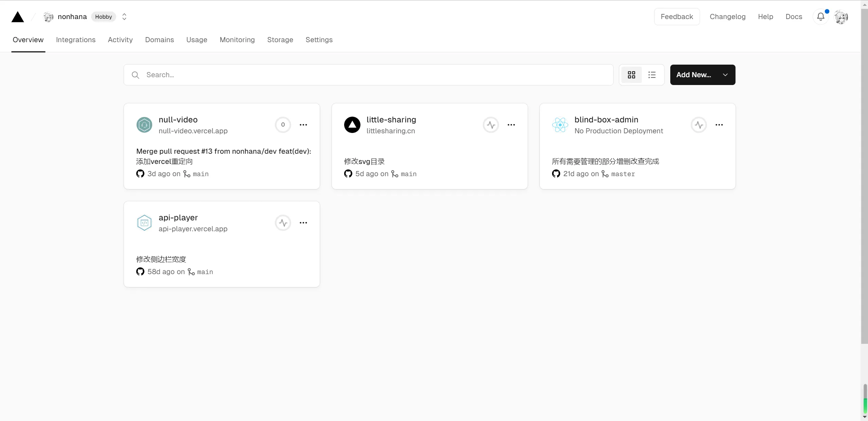Go to the Storage tab
868x421 pixels.
pyautogui.click(x=280, y=40)
